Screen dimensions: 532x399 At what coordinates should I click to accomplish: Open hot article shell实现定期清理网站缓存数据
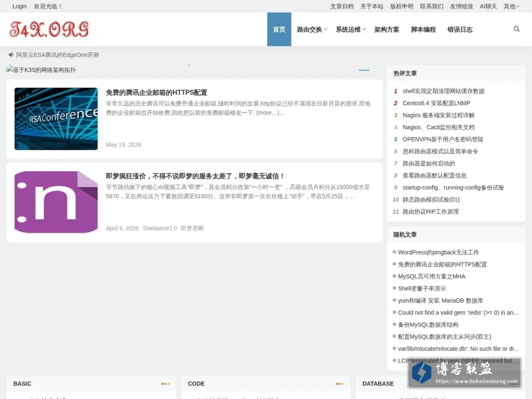pyautogui.click(x=443, y=91)
